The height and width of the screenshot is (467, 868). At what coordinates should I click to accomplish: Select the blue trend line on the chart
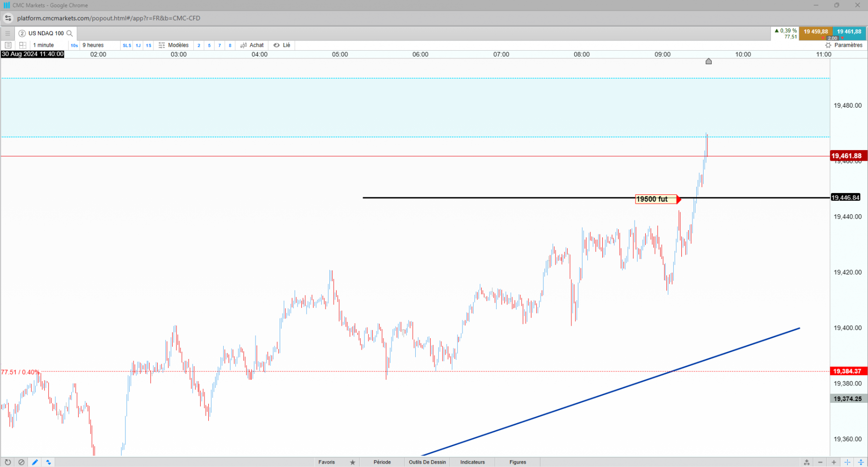pyautogui.click(x=610, y=392)
